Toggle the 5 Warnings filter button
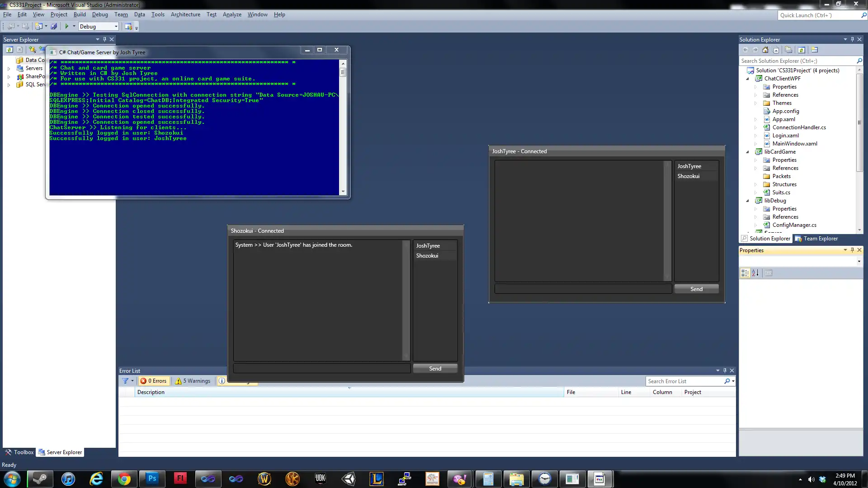This screenshot has height=488, width=868. pyautogui.click(x=193, y=381)
